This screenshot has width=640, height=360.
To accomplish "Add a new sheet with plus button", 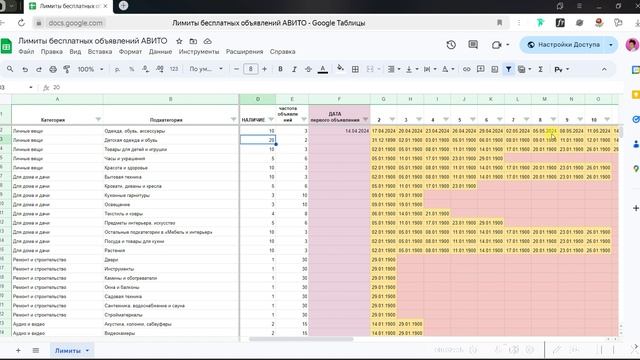I will [x=18, y=350].
